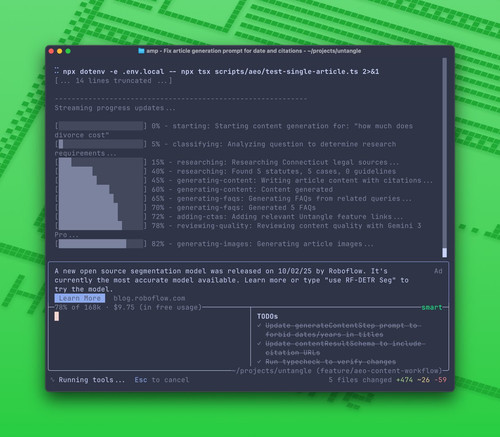Click the first TODO about generateContentStep prompt

[x=343, y=330]
